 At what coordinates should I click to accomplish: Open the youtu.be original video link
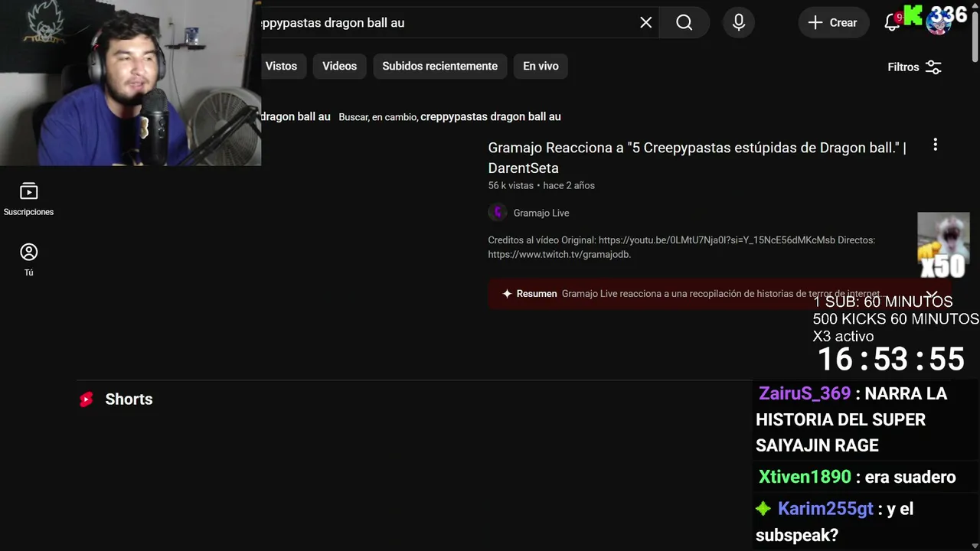click(717, 240)
